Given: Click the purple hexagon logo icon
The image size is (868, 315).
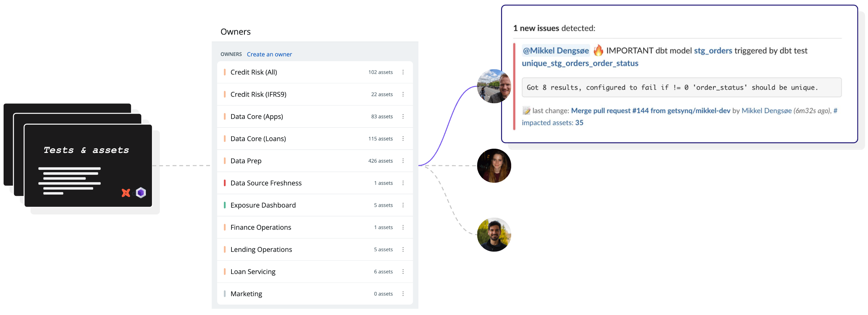Looking at the screenshot, I should [141, 193].
